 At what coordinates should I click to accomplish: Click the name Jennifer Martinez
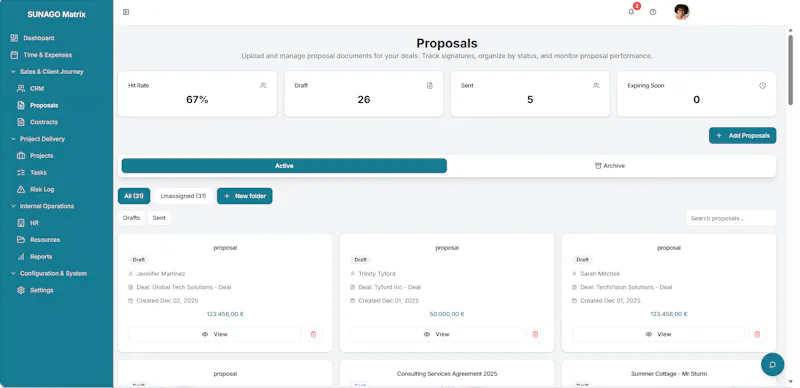click(x=161, y=274)
